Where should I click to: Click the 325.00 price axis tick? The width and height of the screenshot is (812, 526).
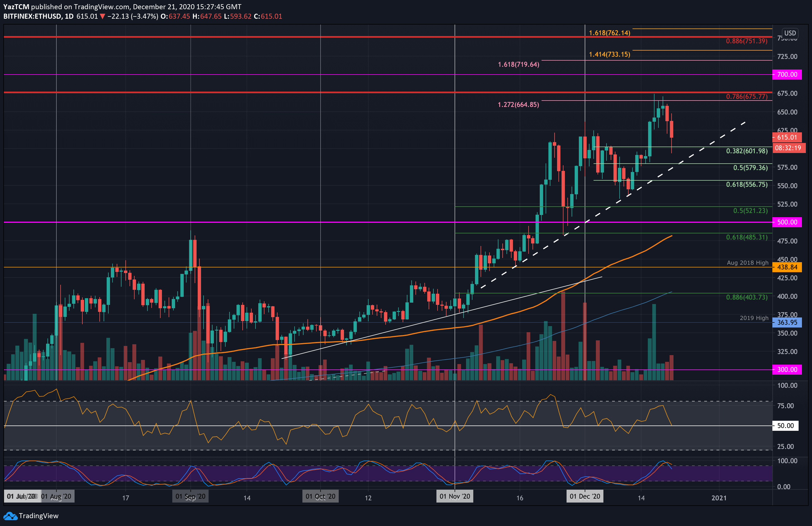click(x=787, y=351)
